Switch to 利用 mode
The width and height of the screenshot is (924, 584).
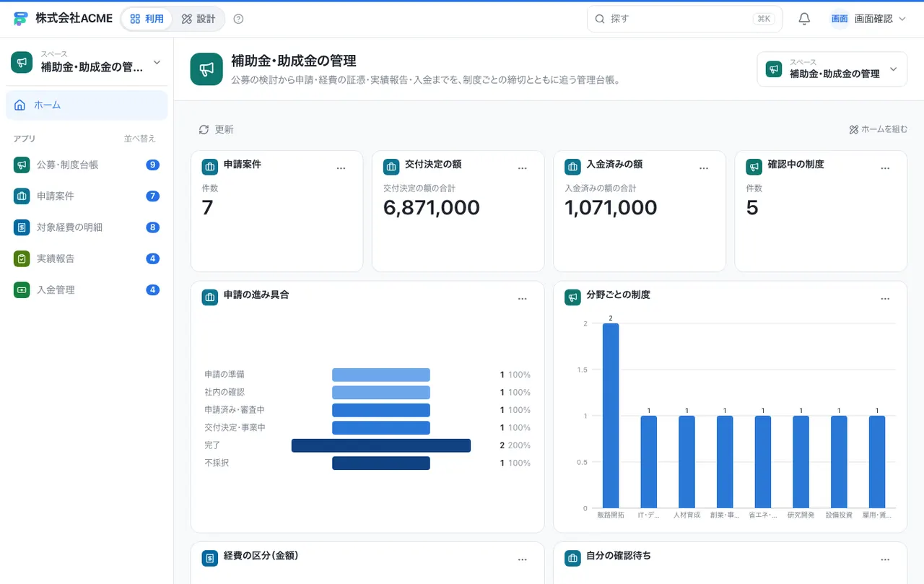[147, 19]
